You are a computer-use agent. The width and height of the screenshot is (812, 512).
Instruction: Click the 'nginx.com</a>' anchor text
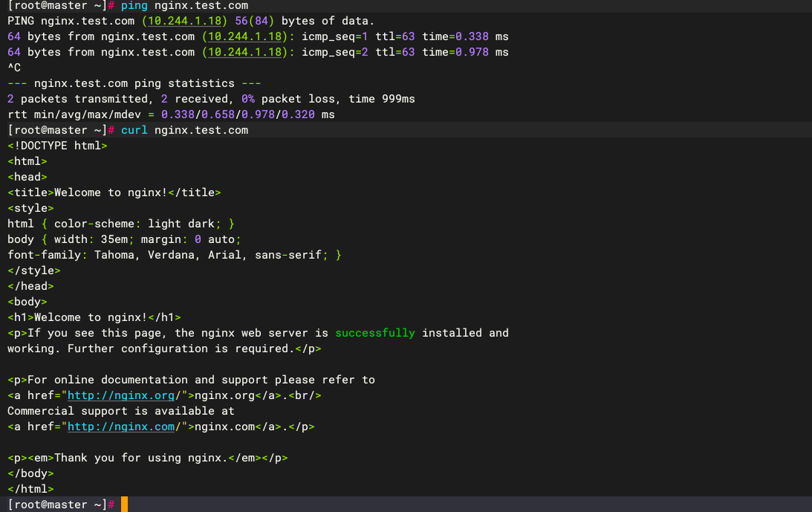click(x=238, y=427)
